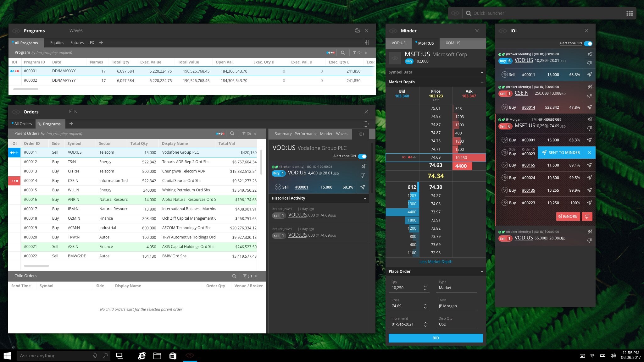Screen dimensions: 644x362
Task: Click search icon in Child Orders bar
Action: pos(234,276)
